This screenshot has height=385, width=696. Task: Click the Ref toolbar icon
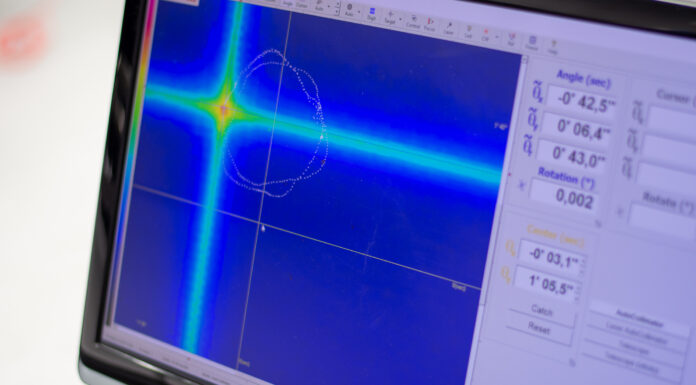511,39
